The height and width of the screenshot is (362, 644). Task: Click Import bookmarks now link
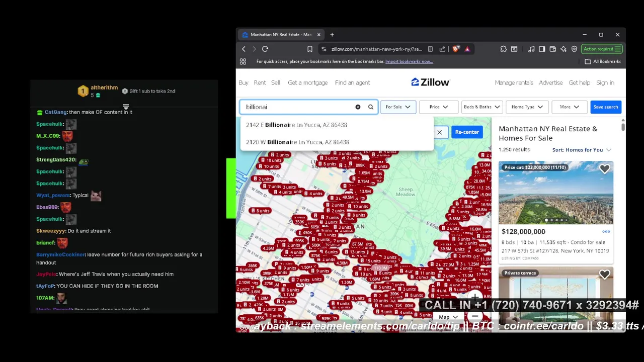point(409,62)
